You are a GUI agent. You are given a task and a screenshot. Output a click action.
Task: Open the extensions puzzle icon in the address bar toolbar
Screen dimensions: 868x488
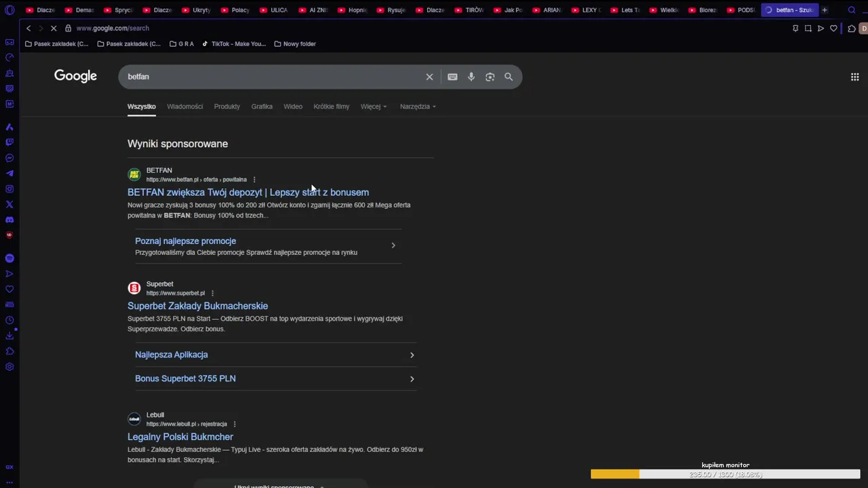(x=852, y=28)
